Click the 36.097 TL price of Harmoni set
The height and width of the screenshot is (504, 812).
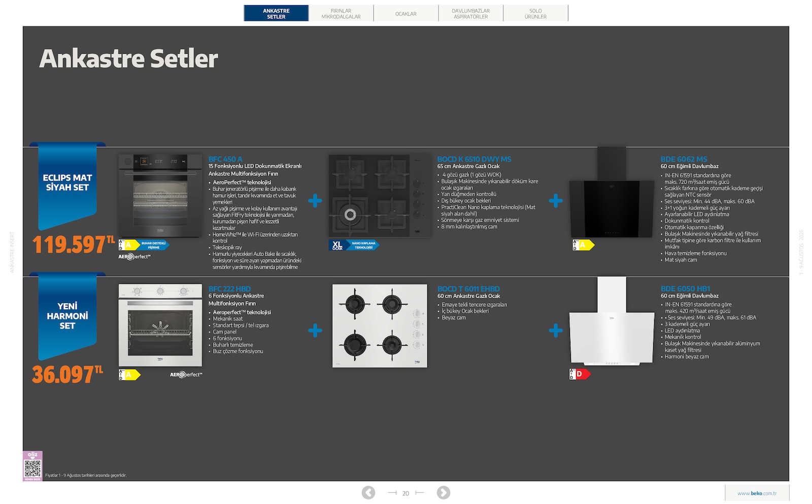click(67, 375)
